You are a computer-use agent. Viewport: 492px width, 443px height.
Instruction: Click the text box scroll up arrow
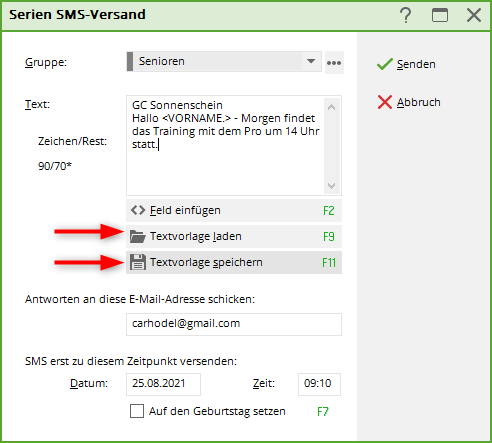331,107
